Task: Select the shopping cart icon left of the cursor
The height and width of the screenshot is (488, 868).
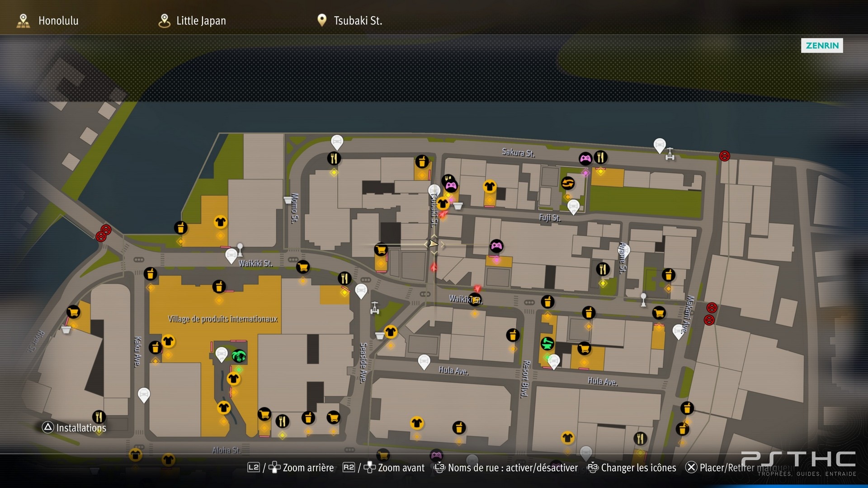Action: tap(381, 249)
